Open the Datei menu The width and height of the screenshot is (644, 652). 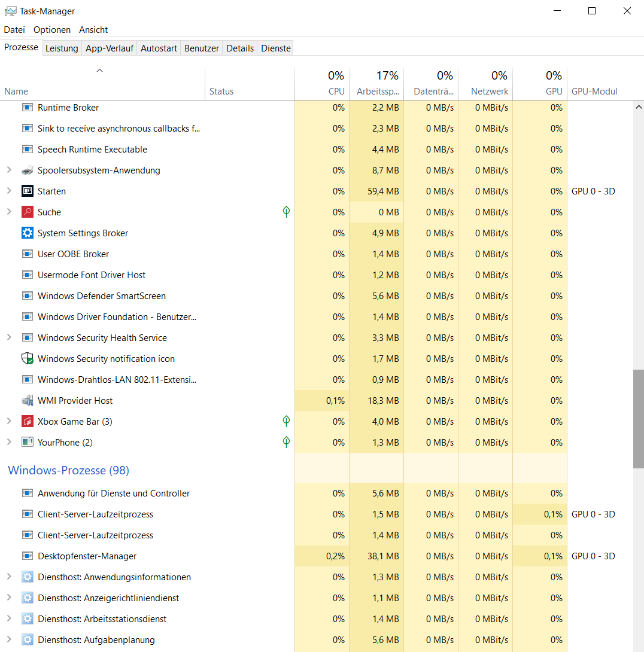click(x=14, y=30)
